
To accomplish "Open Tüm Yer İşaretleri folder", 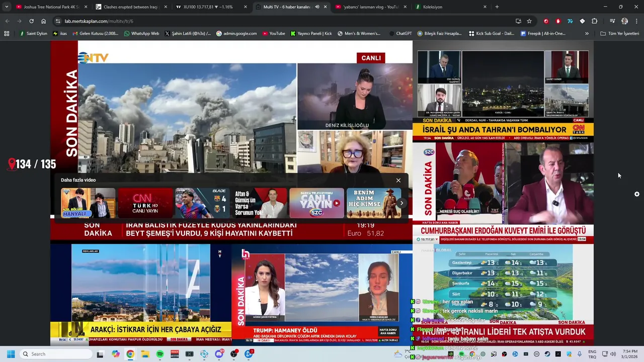I will point(620,34).
